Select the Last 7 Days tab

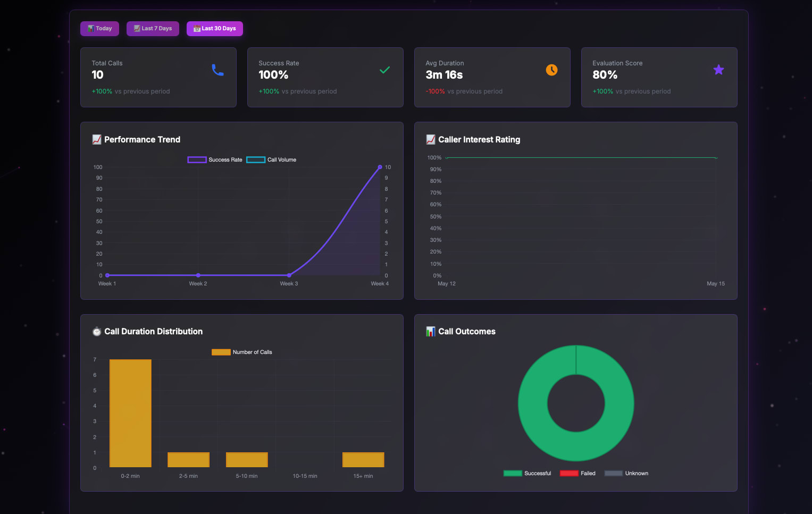(153, 29)
